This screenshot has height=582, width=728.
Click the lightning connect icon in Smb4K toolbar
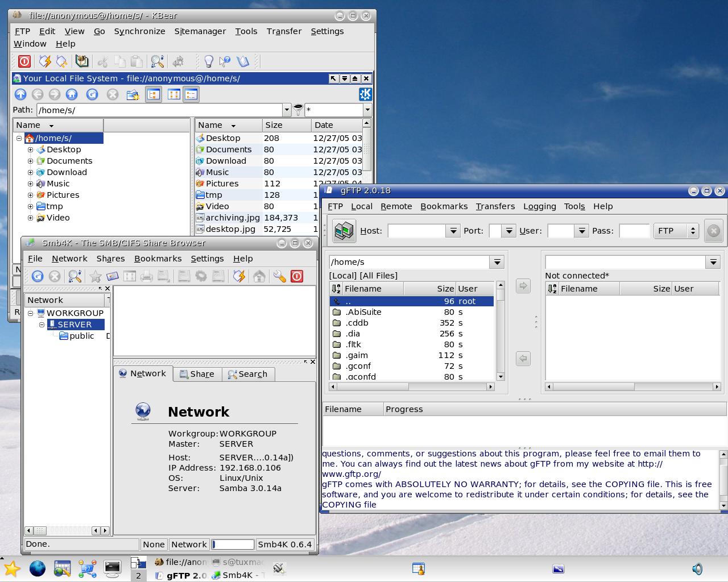click(239, 276)
